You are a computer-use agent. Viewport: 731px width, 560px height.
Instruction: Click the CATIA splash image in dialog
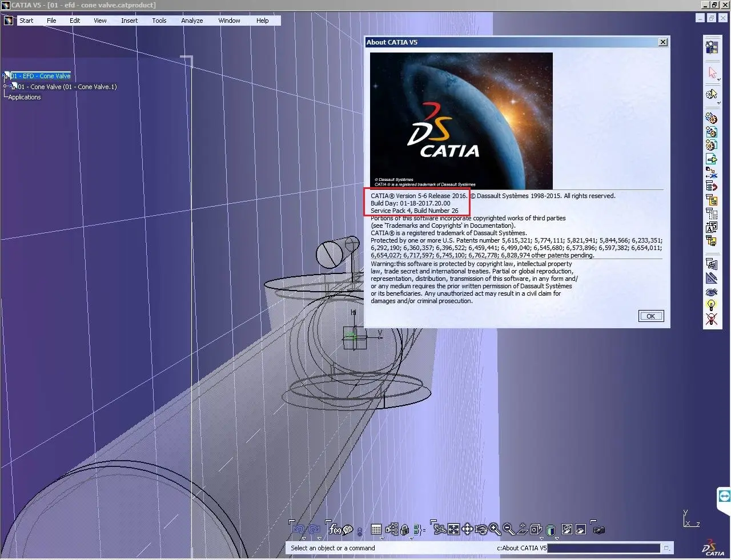(461, 120)
